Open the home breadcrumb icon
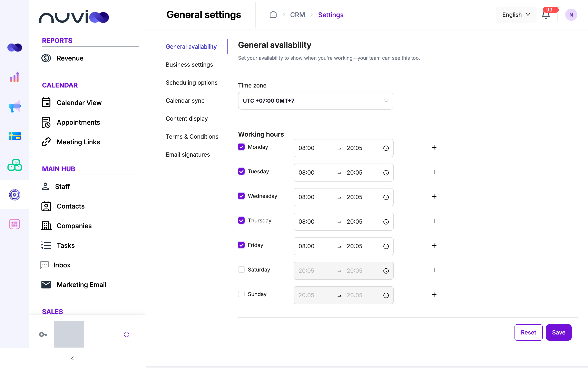Screen dimensions: 588x368 (x=273, y=15)
